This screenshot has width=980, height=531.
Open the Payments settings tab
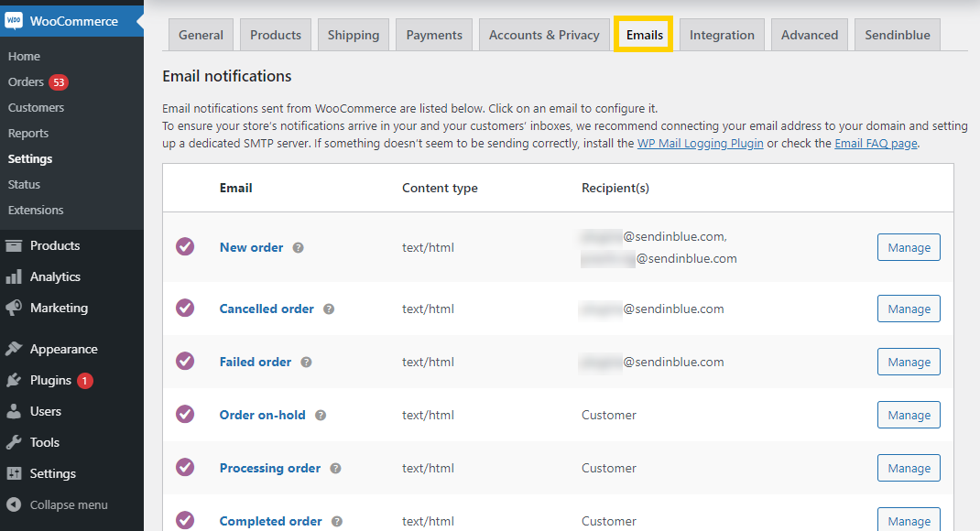click(x=434, y=35)
